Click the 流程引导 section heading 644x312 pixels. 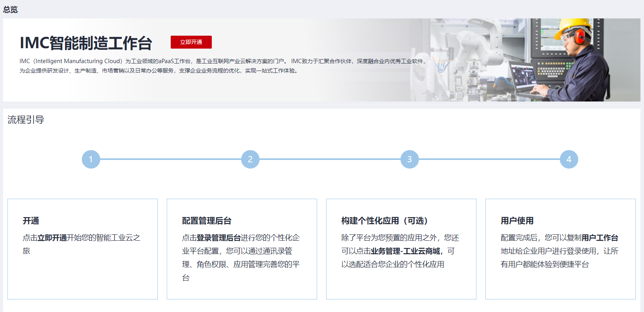click(26, 120)
